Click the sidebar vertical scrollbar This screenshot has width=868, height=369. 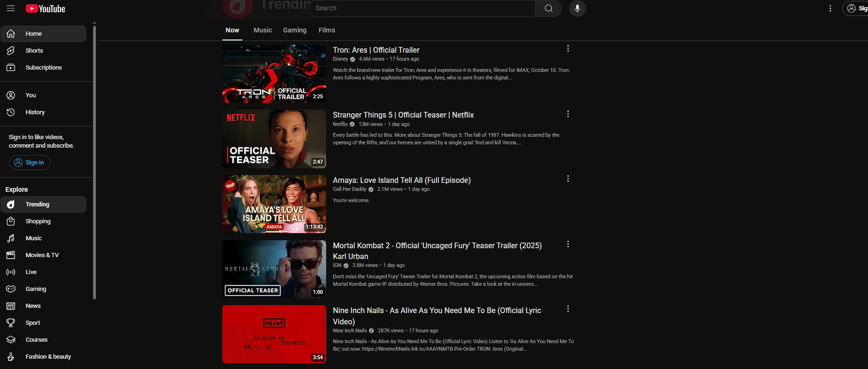(x=94, y=162)
